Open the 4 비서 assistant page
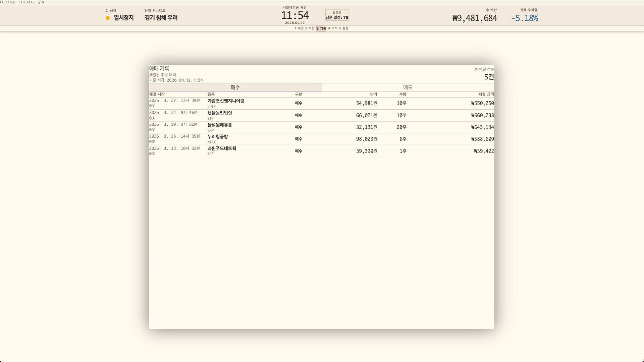The height and width of the screenshot is (362, 644). (332, 28)
